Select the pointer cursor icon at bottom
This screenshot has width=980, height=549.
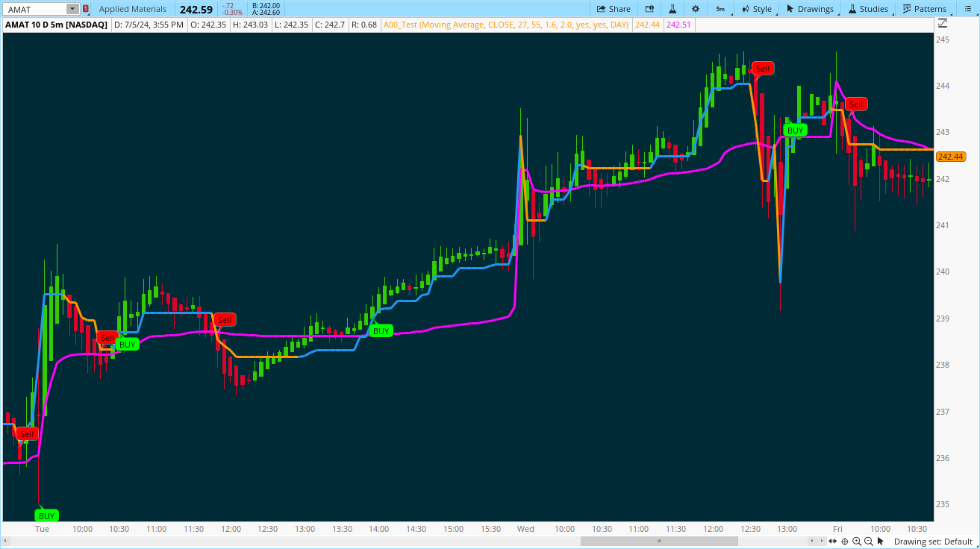point(880,542)
